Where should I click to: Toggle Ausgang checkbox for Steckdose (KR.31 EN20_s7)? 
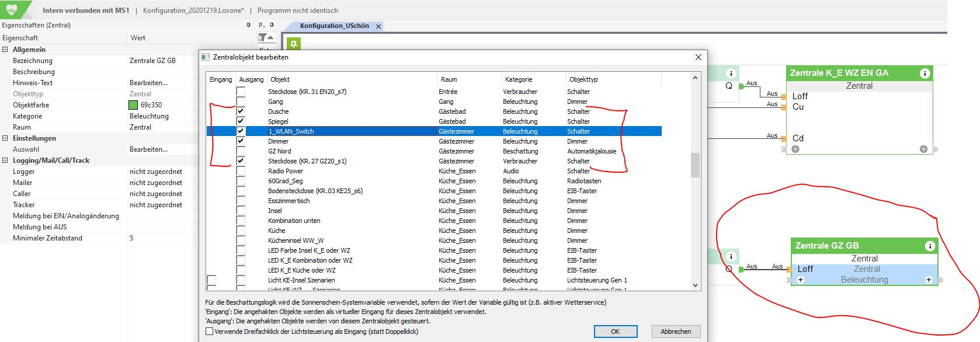point(241,92)
